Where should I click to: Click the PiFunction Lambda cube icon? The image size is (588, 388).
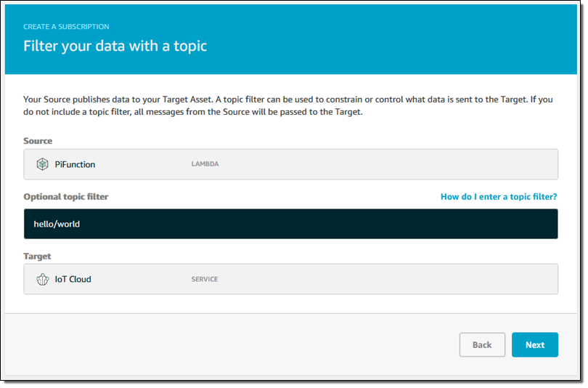[x=43, y=164]
